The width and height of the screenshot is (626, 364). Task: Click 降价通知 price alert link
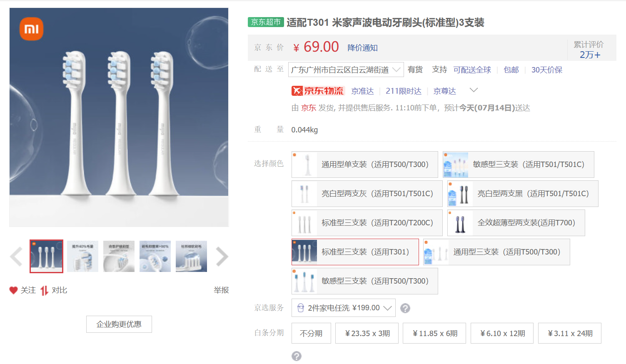(x=363, y=48)
